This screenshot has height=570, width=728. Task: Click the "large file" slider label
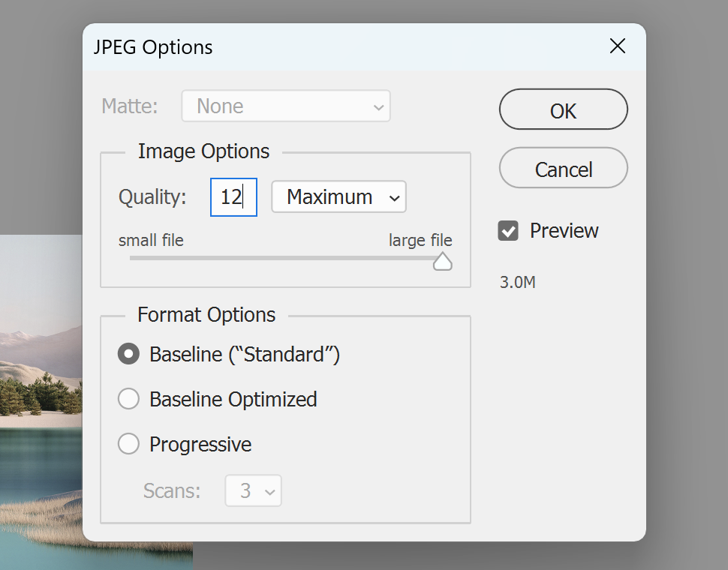[420, 240]
